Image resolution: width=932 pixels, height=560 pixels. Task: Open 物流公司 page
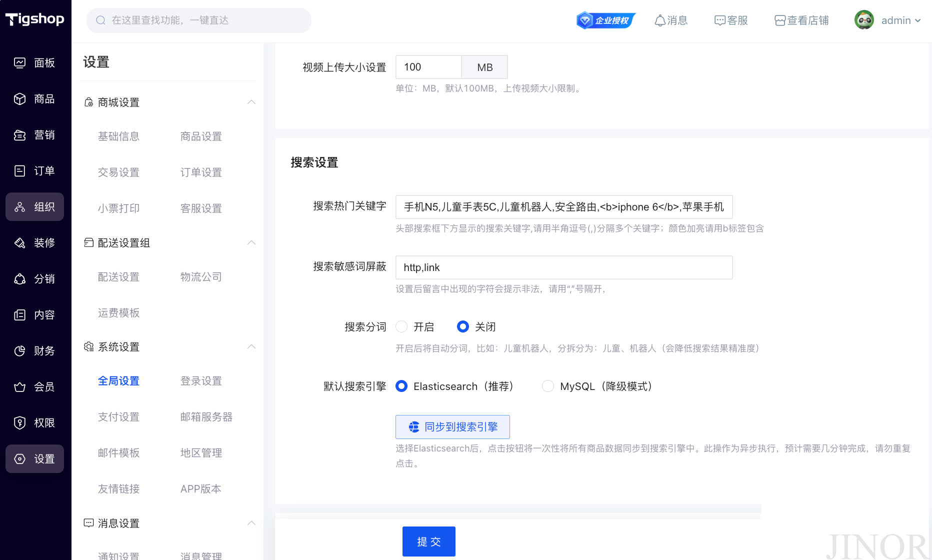[x=201, y=276]
